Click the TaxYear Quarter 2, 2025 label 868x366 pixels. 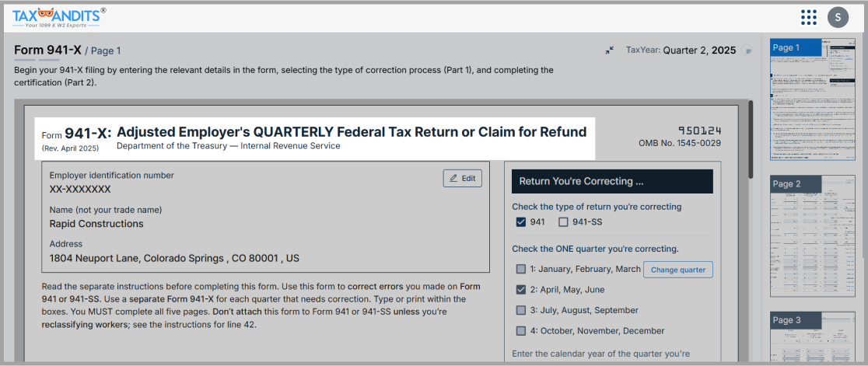pyautogui.click(x=681, y=51)
